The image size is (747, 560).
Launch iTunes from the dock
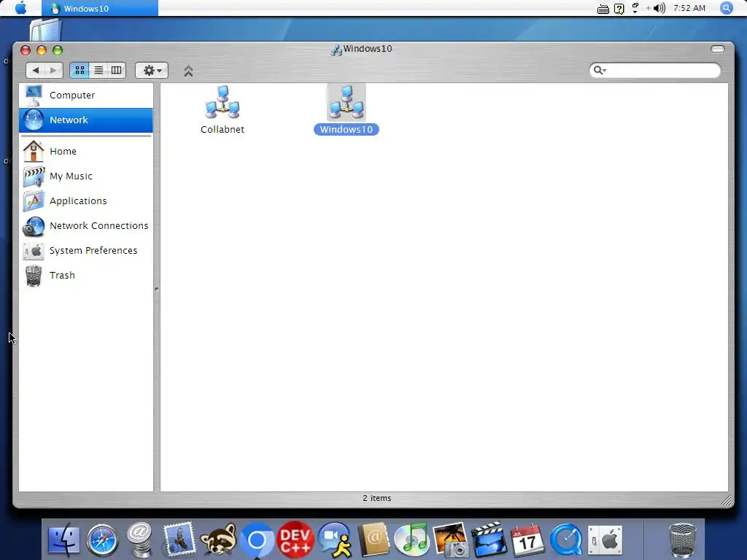[412, 540]
